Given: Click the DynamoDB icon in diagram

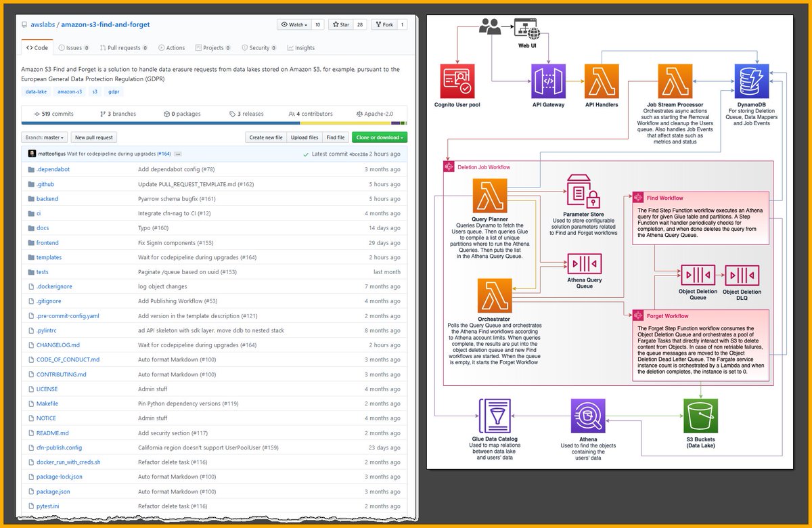Looking at the screenshot, I should pos(752,82).
